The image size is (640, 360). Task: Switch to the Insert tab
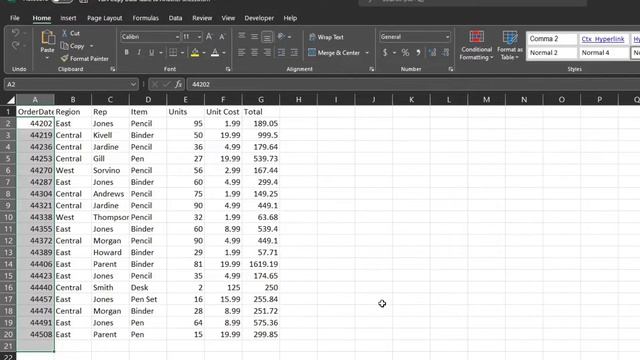pos(68,18)
